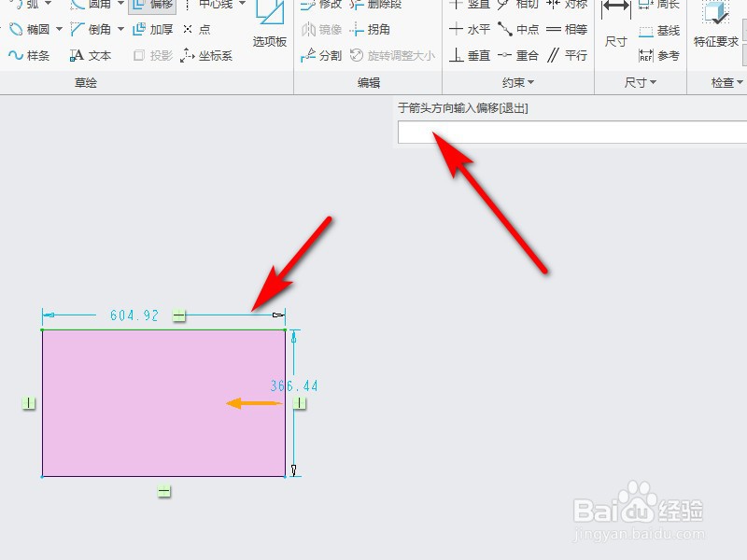
Task: Select the Offset (偏移) tool
Action: pos(152,5)
